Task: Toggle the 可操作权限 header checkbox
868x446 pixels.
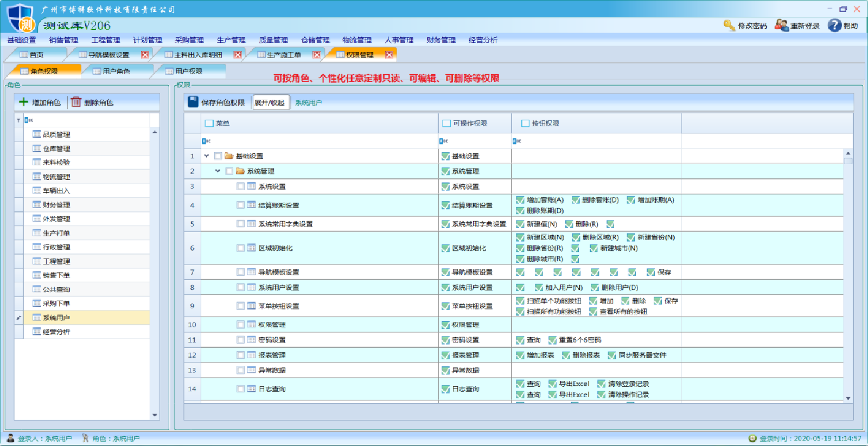Action: click(446, 123)
